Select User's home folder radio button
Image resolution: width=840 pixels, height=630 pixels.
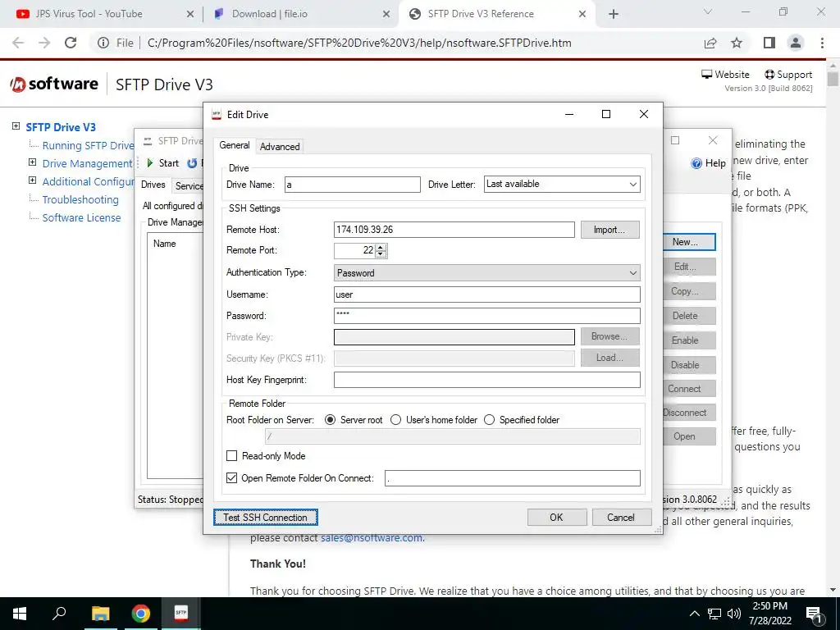pos(396,420)
